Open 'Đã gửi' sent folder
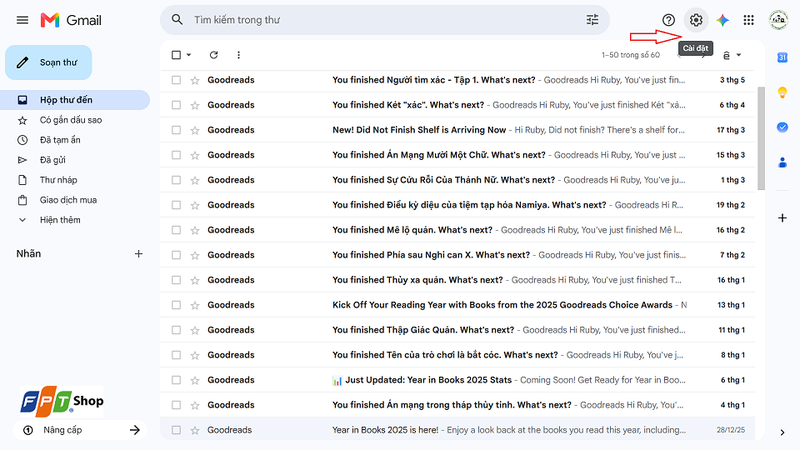Viewport: 800px width, 450px height. click(53, 160)
